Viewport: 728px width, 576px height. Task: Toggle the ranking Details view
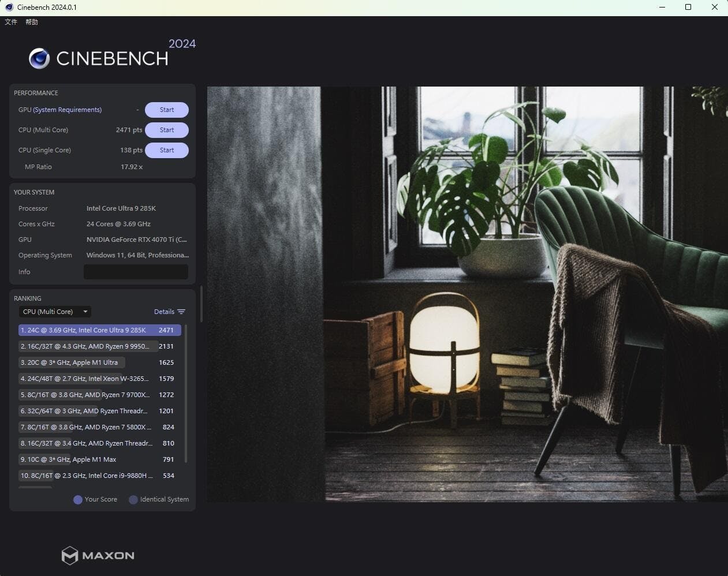point(169,312)
